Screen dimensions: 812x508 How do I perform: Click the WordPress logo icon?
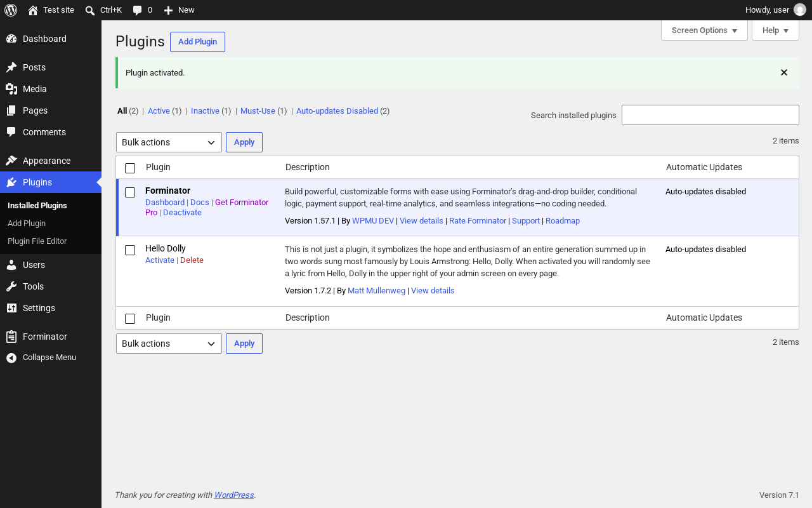click(x=11, y=10)
